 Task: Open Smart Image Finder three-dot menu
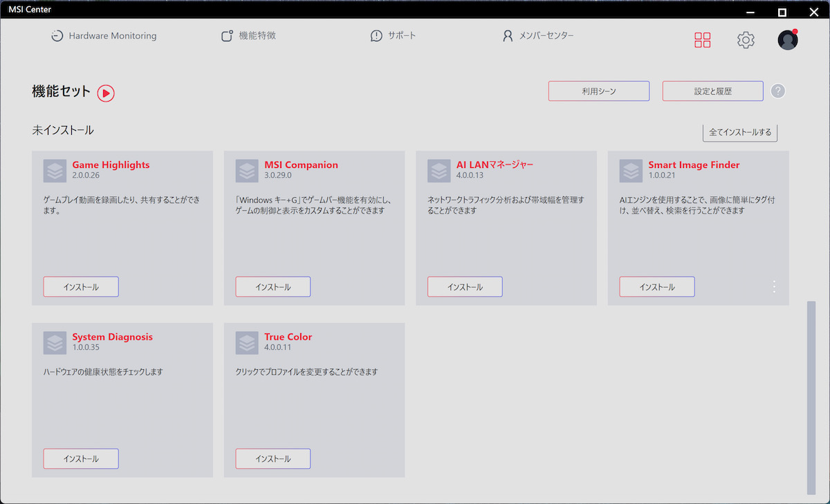tap(774, 286)
